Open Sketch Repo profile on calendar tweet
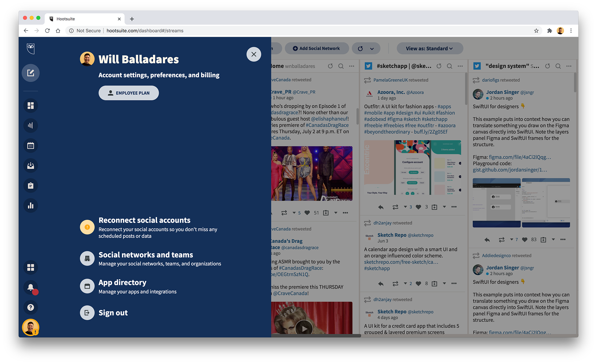Viewport: 597px width, 364px height. pos(392,235)
